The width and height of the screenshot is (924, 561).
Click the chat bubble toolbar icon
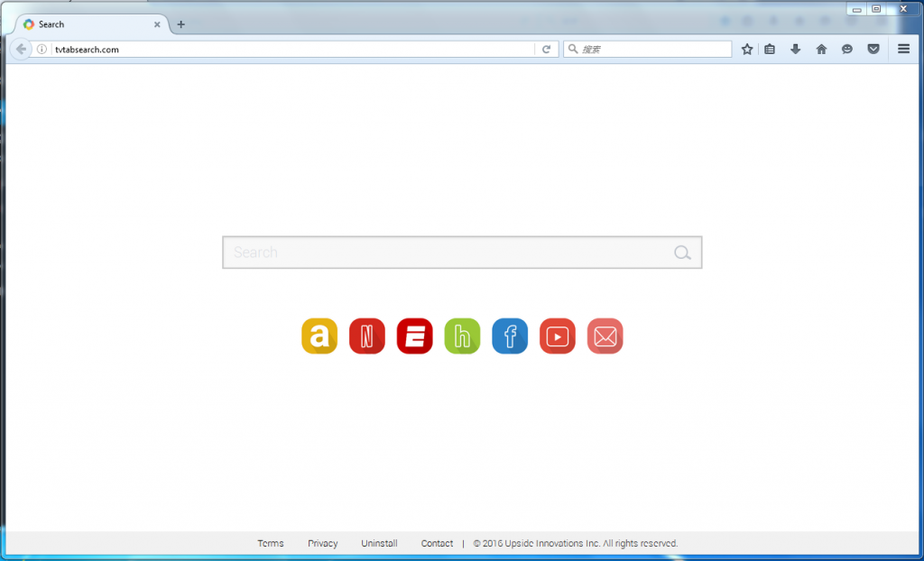click(x=847, y=50)
